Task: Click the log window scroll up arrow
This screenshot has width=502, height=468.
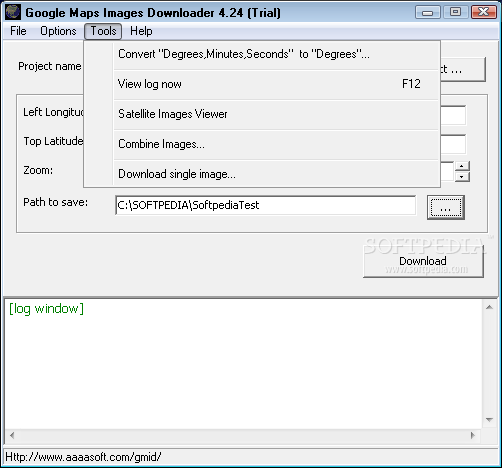Action: pos(489,308)
